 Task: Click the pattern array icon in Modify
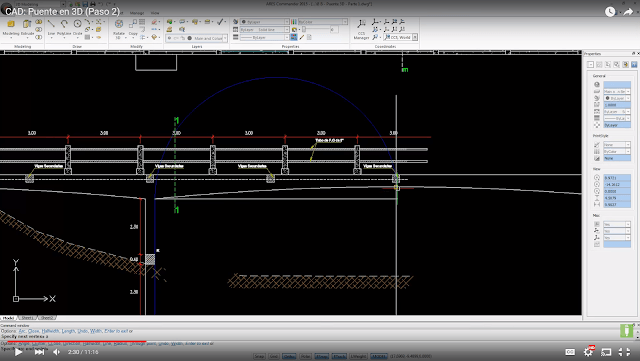tap(142, 22)
